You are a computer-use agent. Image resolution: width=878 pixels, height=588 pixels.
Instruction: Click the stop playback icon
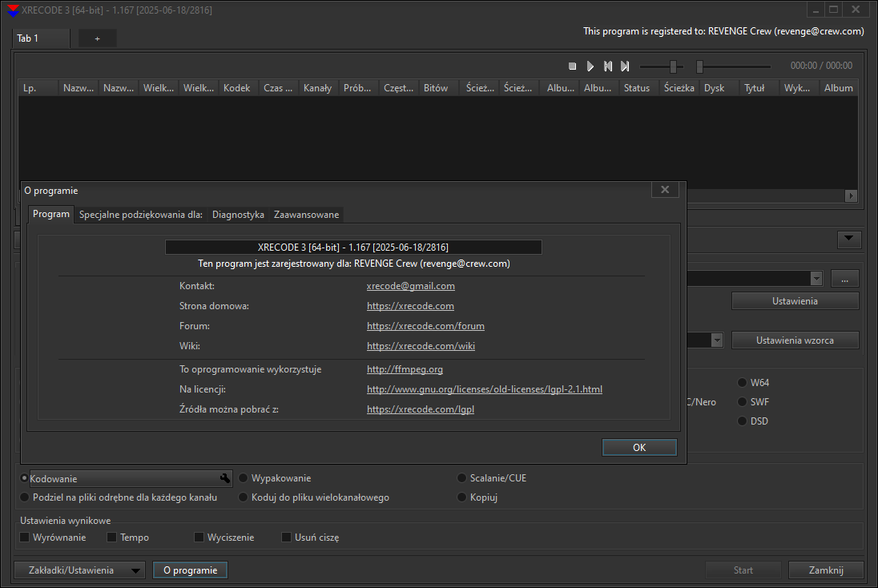pos(572,66)
